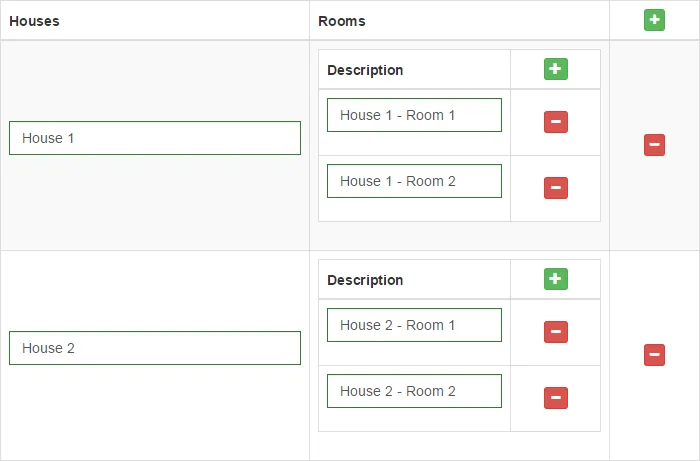
Task: Click the Houses column header
Action: pos(34,21)
